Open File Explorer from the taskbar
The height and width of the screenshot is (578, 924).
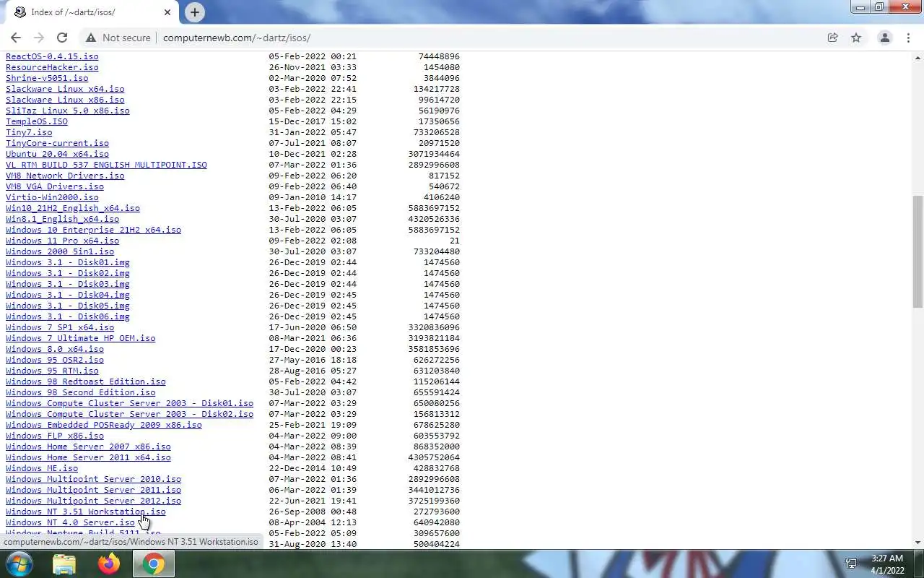tap(64, 564)
